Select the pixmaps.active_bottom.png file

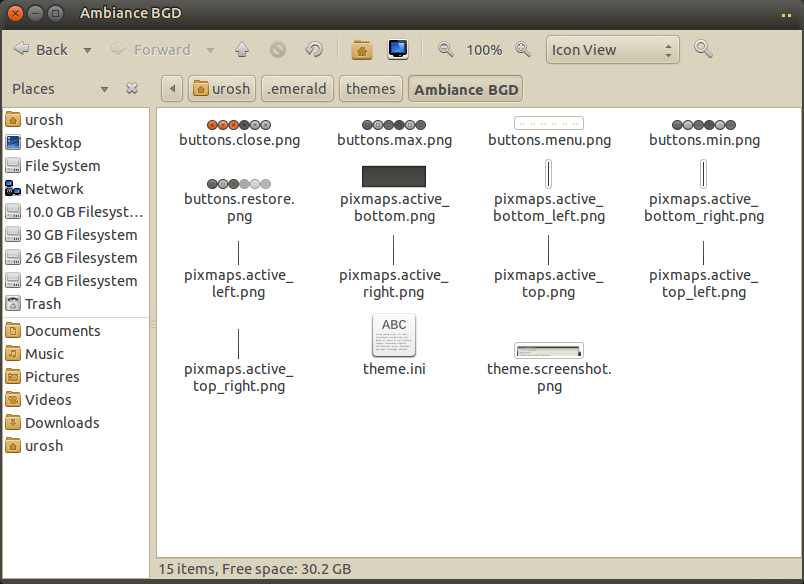(394, 194)
